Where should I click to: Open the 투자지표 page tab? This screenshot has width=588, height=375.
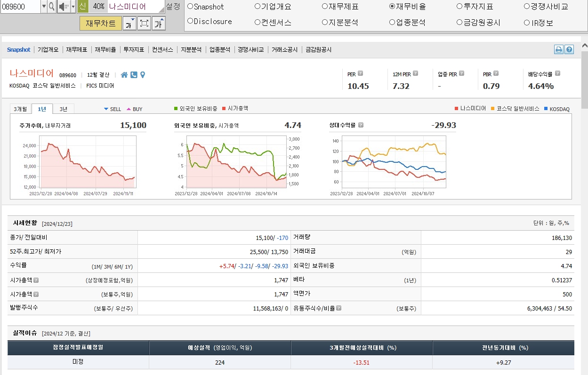click(134, 49)
